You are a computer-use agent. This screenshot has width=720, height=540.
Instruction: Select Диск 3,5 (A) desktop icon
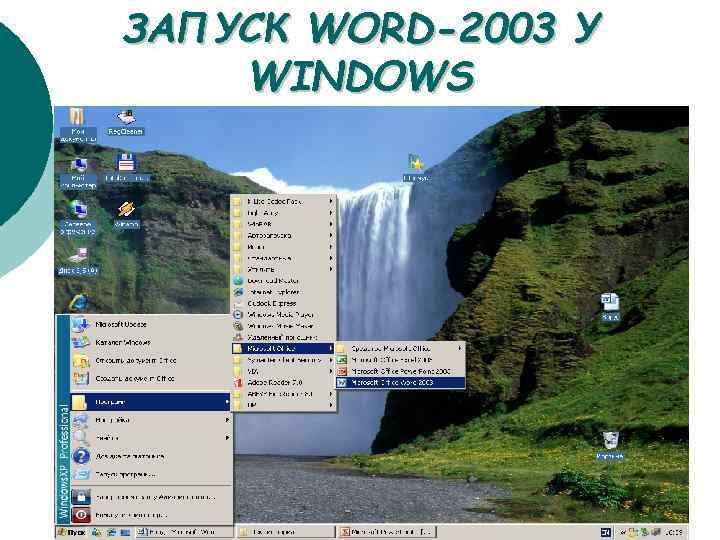coord(78,261)
